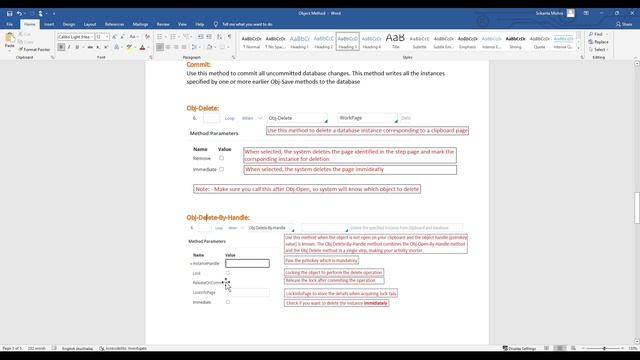This screenshot has height=360, width=640.
Task: Underline the selected text
Action: (x=77, y=47)
